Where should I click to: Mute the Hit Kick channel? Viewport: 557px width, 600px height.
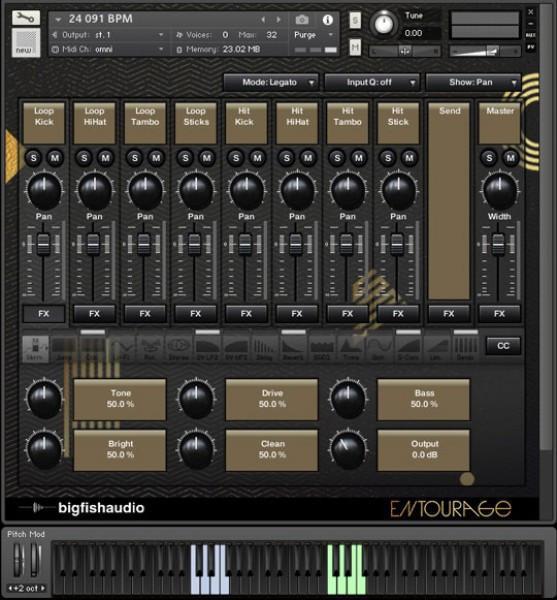tap(257, 158)
